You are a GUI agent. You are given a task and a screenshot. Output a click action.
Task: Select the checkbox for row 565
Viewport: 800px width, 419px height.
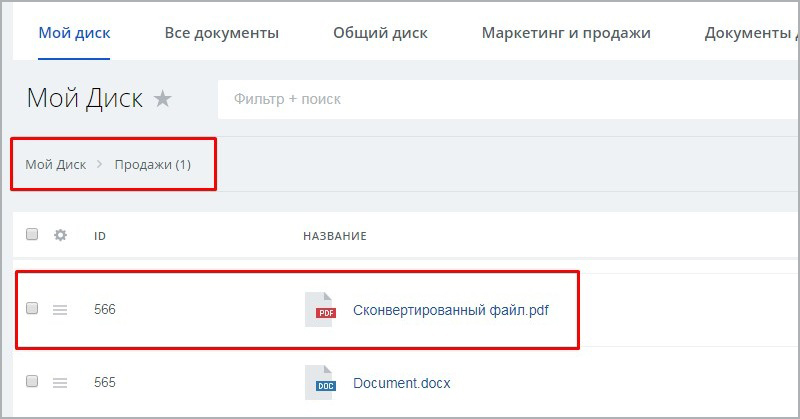[32, 382]
